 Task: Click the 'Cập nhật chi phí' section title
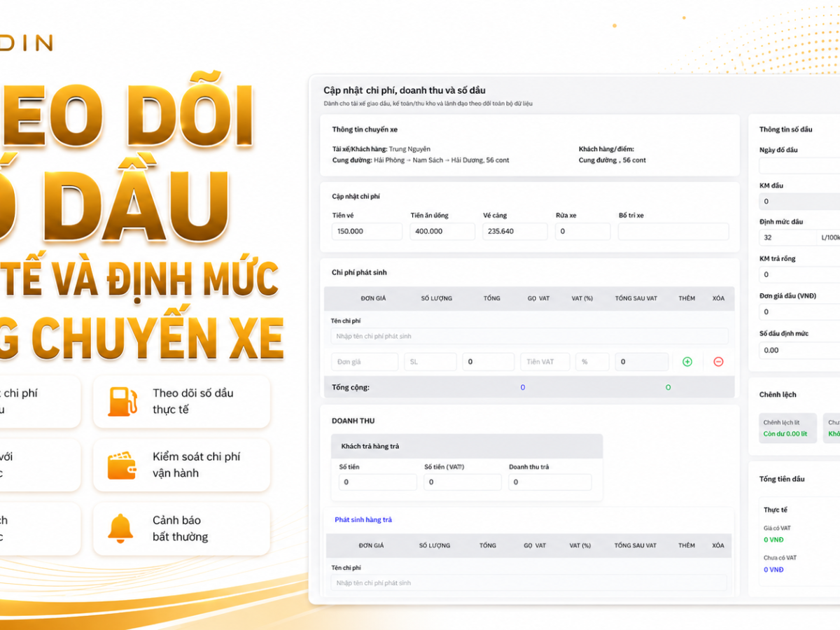coord(356,197)
